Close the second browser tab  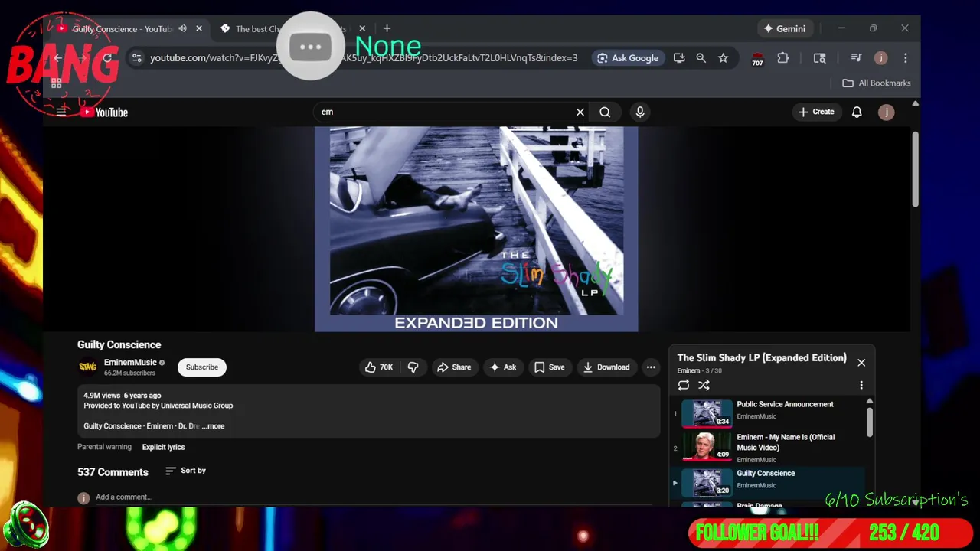[x=362, y=29]
